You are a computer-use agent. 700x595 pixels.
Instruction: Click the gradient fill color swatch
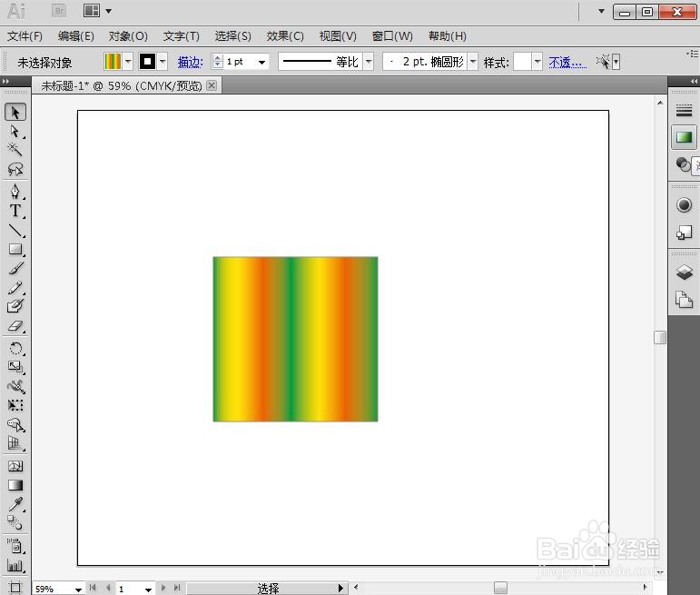coord(113,62)
